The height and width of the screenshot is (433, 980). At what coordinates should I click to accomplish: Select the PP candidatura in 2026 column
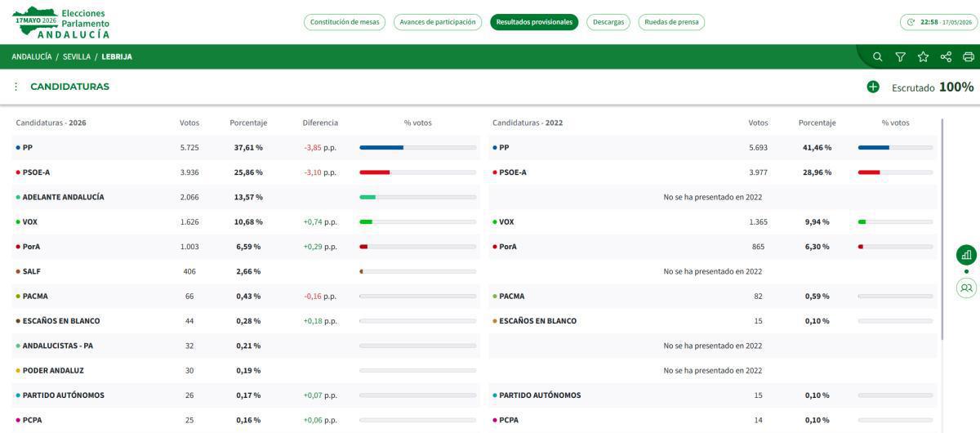click(28, 148)
